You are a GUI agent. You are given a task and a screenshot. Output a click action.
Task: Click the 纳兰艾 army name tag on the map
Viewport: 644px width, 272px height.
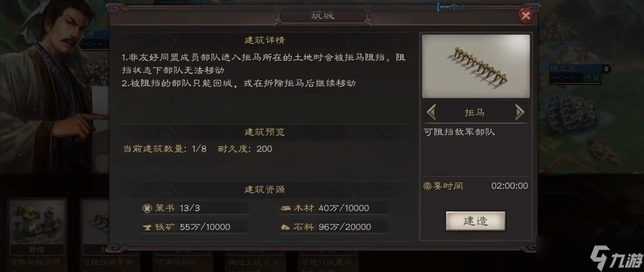[564, 69]
